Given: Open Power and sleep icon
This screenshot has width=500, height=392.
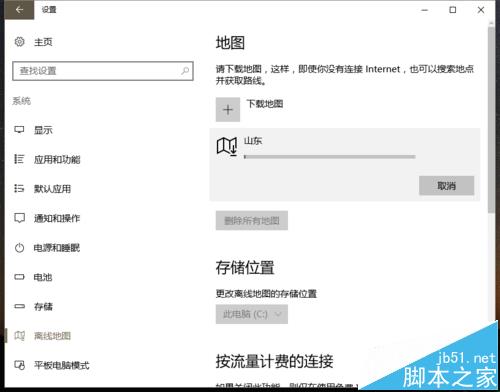Looking at the screenshot, I should [x=19, y=248].
